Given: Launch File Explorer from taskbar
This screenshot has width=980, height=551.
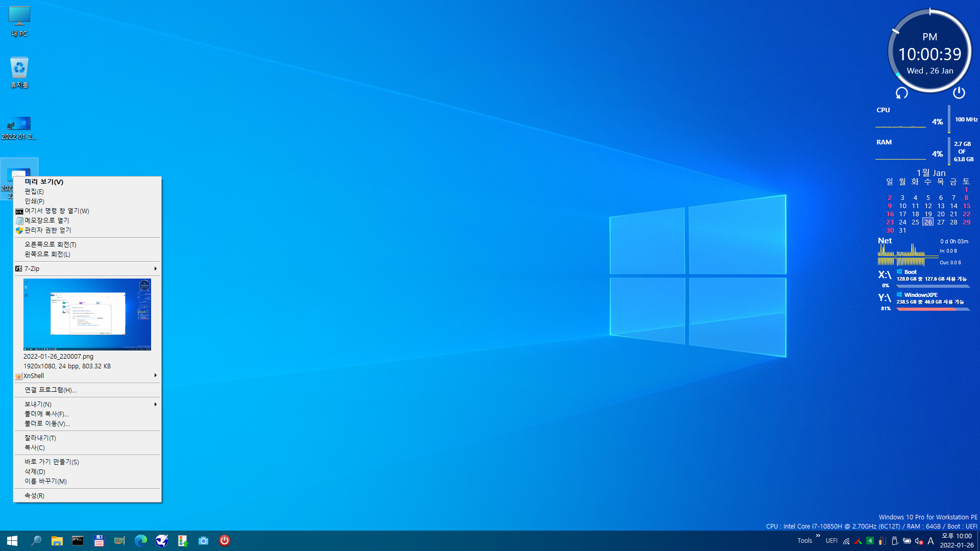Looking at the screenshot, I should [x=57, y=541].
